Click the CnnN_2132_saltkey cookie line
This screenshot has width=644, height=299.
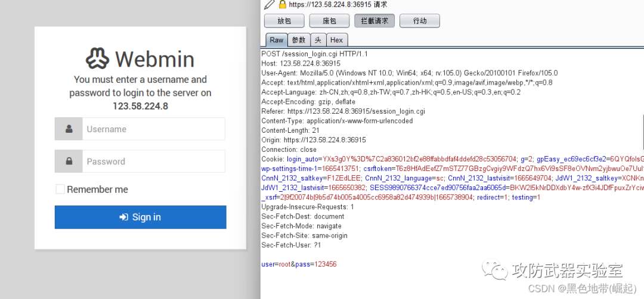452,178
